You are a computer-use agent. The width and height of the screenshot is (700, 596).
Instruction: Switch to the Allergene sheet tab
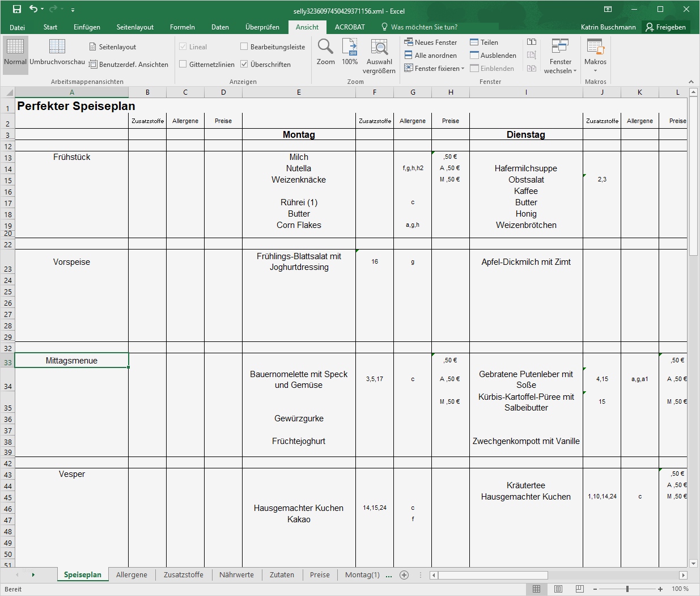(x=131, y=574)
